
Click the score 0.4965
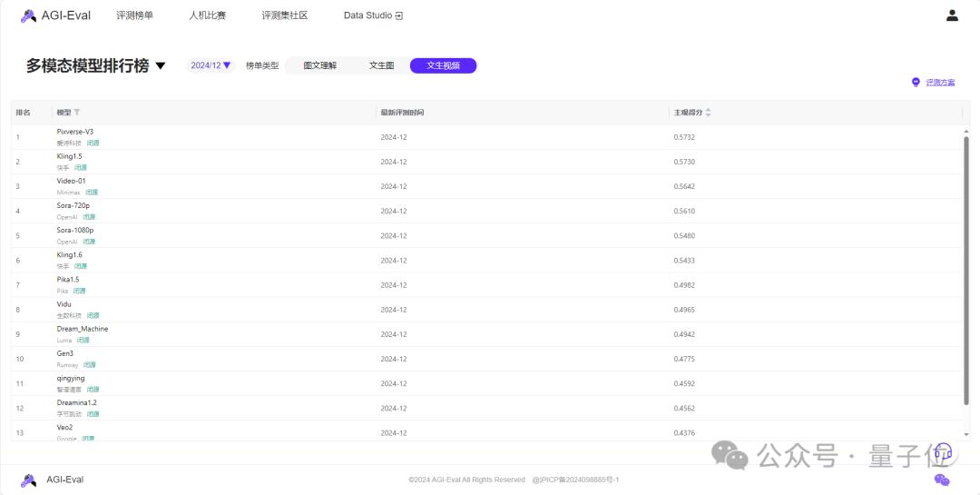point(684,310)
